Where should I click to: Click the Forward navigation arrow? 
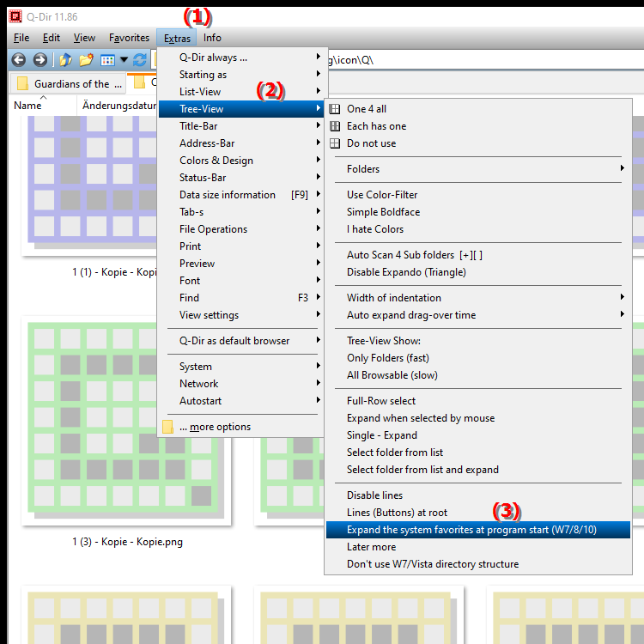pos(39,60)
